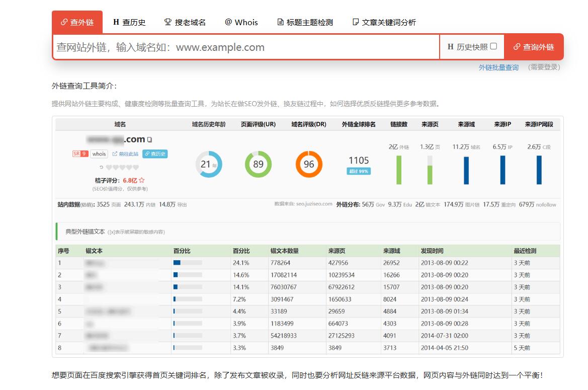
Task: Toggle the first heart rating icon
Action: click(x=109, y=167)
